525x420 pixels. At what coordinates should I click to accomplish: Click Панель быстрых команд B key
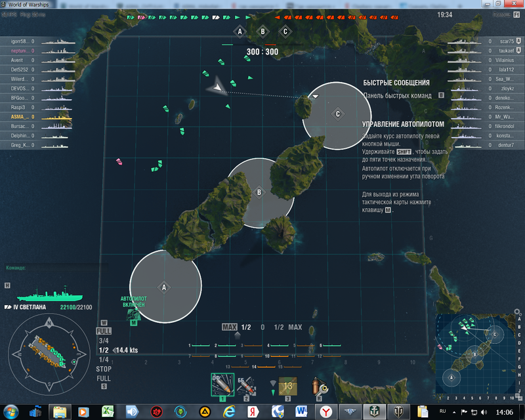point(441,95)
